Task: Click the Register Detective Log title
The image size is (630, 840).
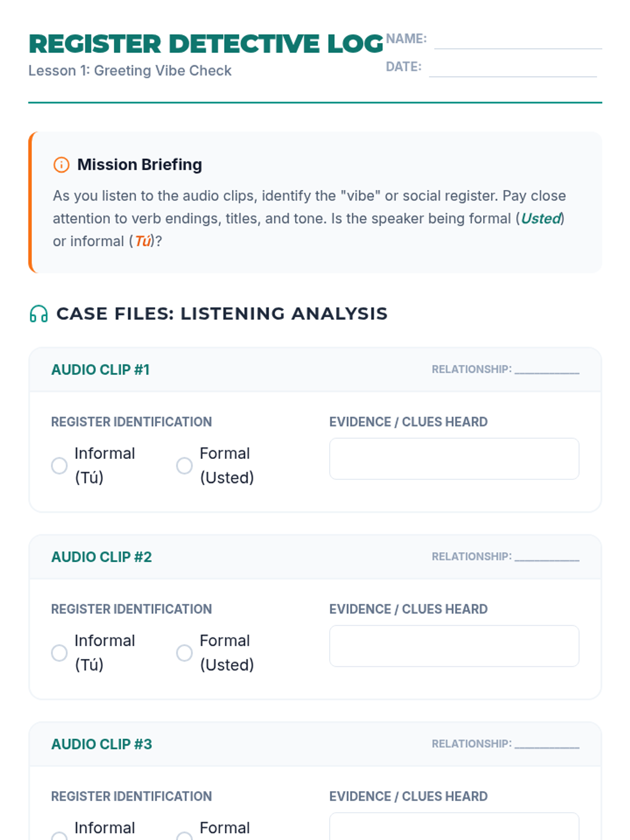Action: coord(206,44)
